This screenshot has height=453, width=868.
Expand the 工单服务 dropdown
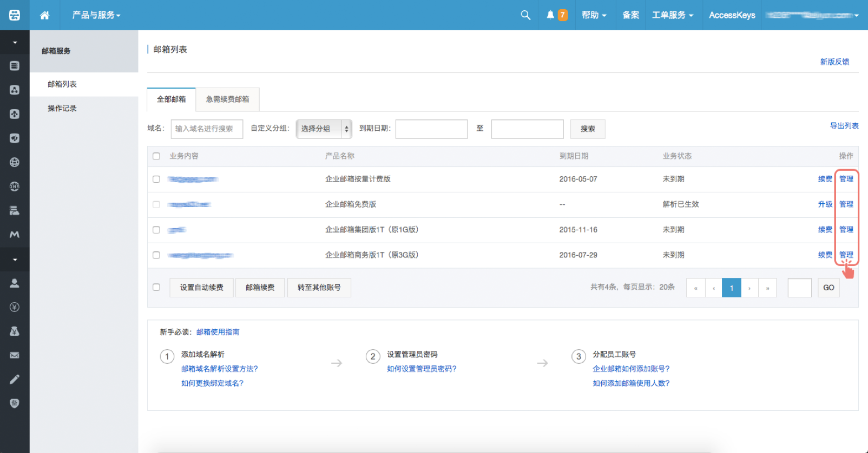[x=672, y=15]
